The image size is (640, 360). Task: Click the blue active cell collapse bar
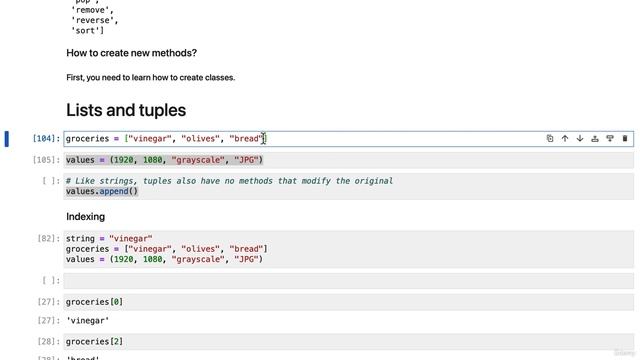(x=7, y=139)
